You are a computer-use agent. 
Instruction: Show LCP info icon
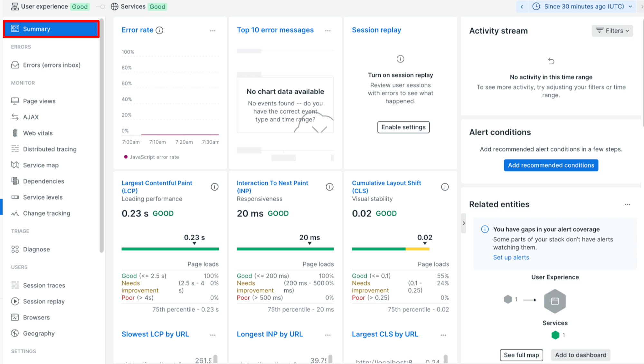pos(214,187)
